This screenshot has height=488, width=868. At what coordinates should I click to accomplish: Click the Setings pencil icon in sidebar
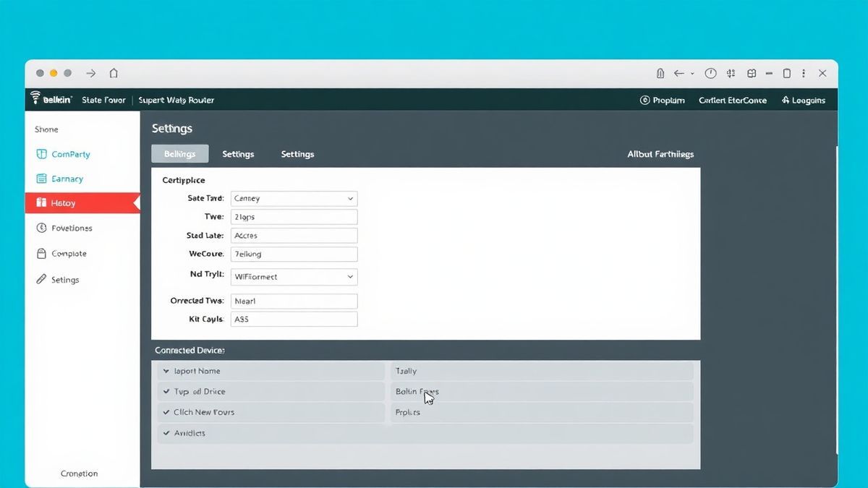click(41, 279)
